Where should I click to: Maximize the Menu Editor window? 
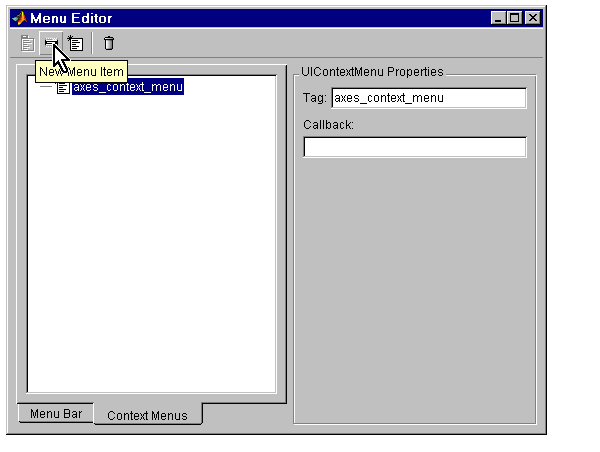pyautogui.click(x=515, y=18)
